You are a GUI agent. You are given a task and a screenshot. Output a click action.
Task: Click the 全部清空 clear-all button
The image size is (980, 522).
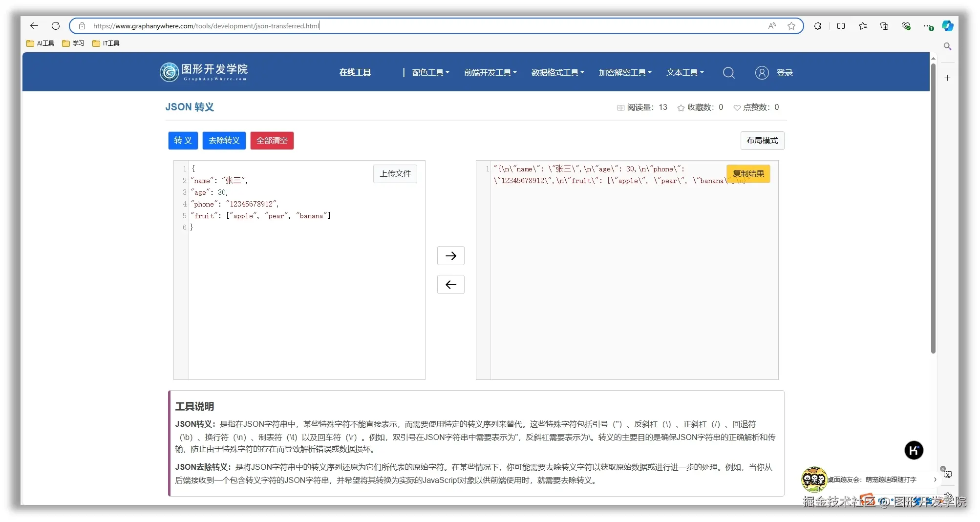point(272,141)
